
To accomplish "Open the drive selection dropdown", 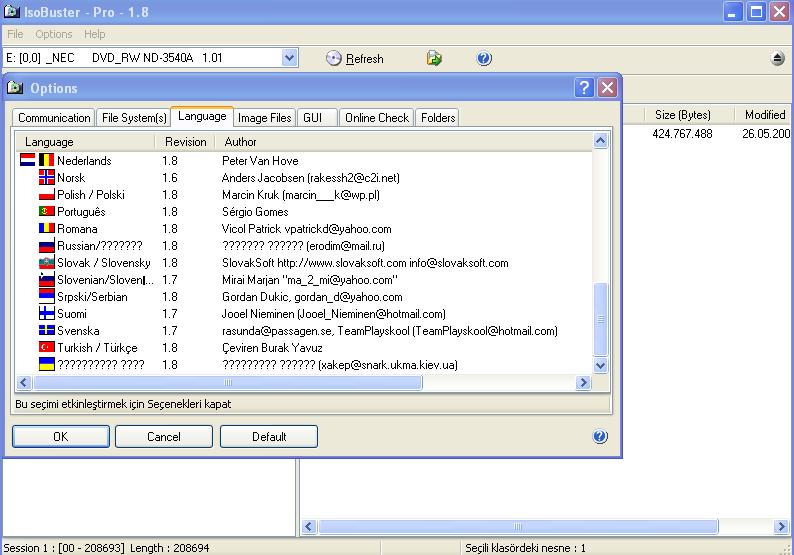I will point(289,59).
